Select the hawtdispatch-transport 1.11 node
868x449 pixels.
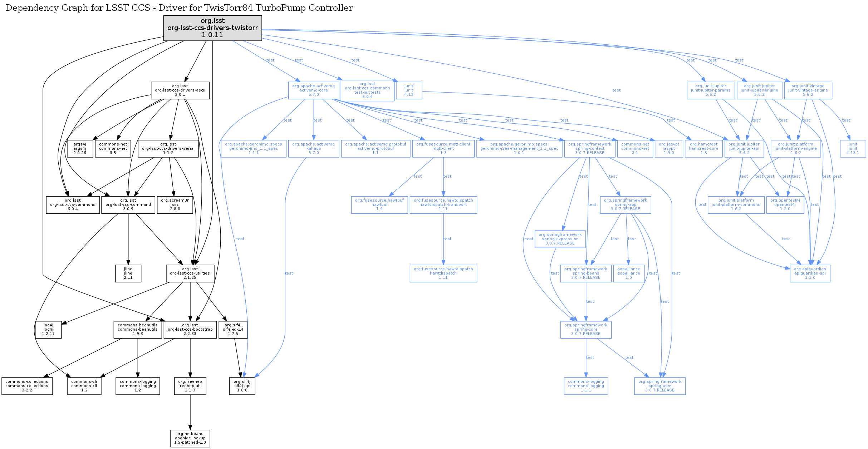[x=443, y=205]
